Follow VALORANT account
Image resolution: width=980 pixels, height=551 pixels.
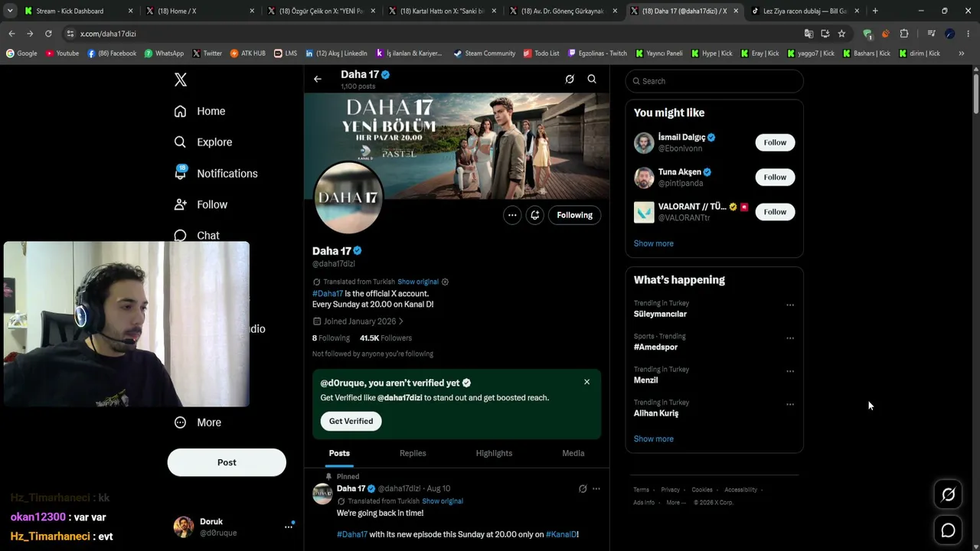pos(775,212)
